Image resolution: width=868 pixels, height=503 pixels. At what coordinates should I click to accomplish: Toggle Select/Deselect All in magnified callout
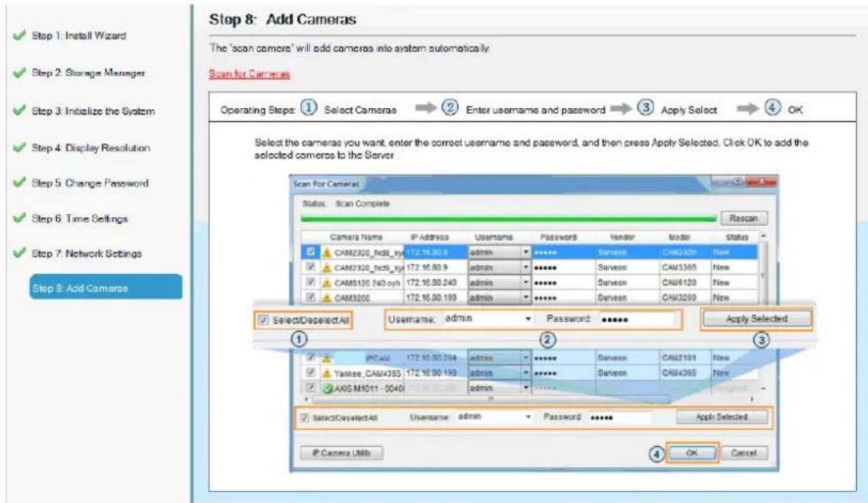coord(263,320)
